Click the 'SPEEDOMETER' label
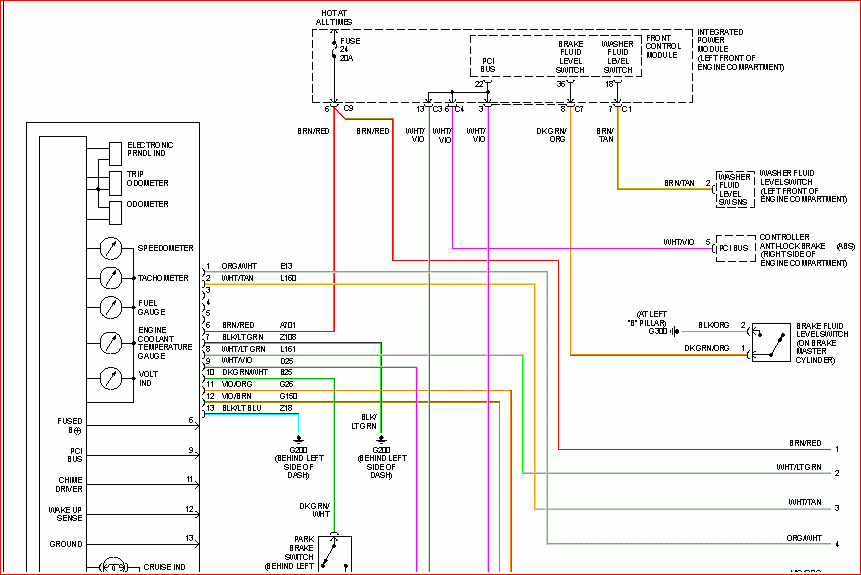861x575 pixels. 165,248
